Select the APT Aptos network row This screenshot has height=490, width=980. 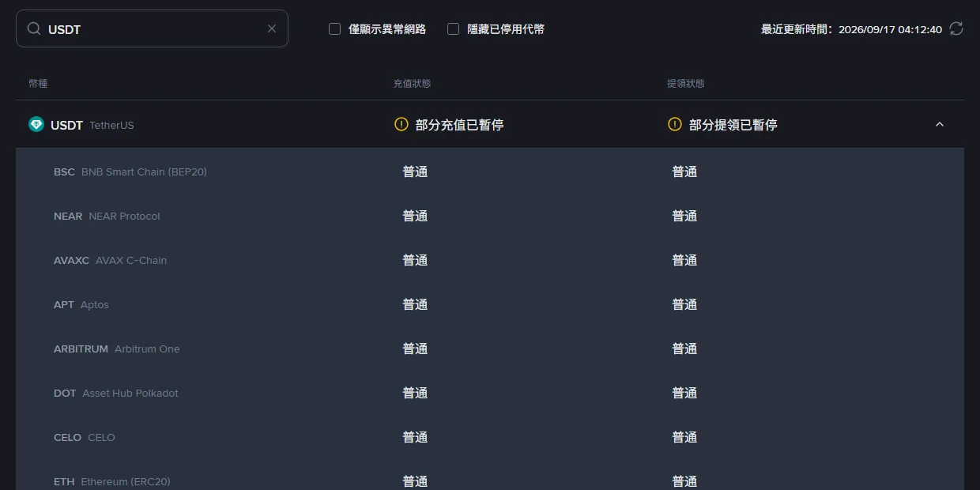pyautogui.click(x=490, y=304)
